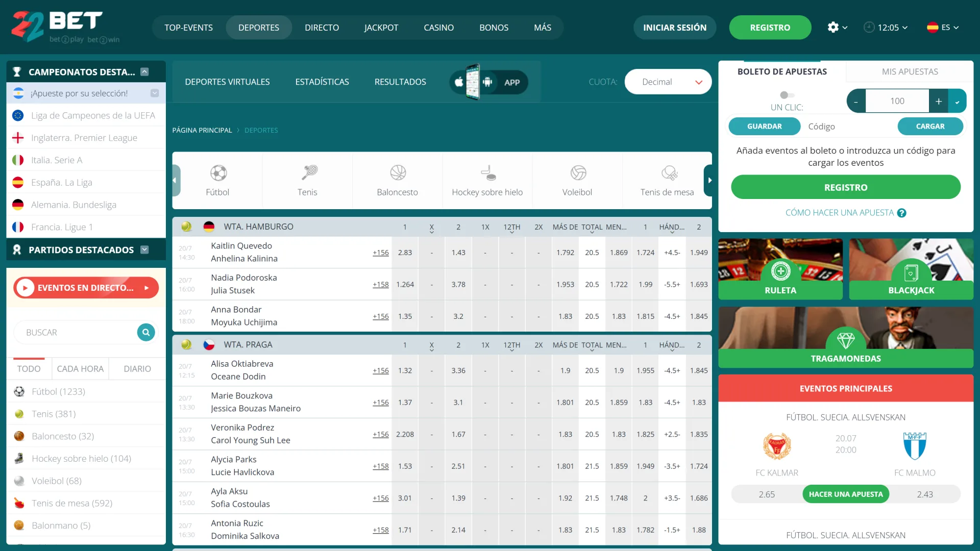Click the BUSCAR search field
Viewport: 980px width, 551px height.
point(77,333)
